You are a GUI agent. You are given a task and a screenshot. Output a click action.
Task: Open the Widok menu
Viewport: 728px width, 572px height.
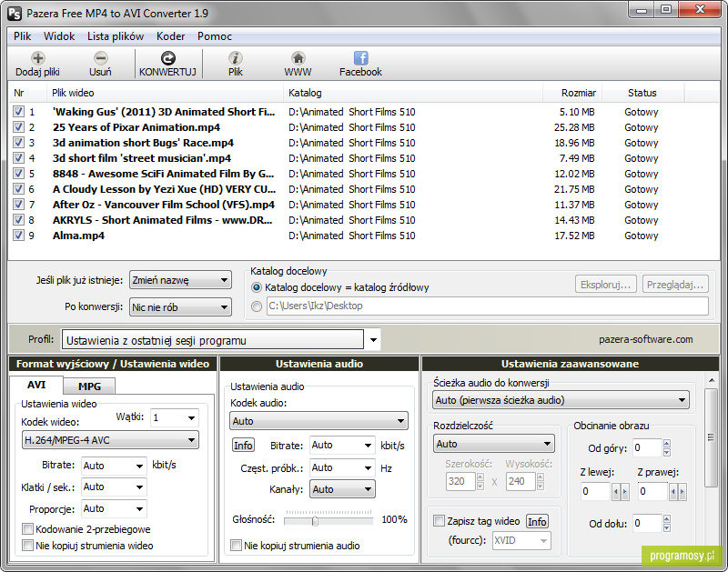point(59,36)
